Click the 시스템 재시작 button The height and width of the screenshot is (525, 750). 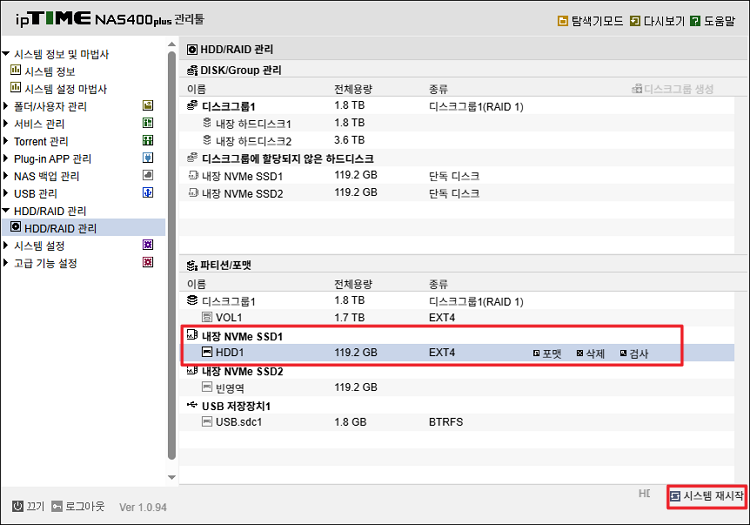(x=707, y=496)
